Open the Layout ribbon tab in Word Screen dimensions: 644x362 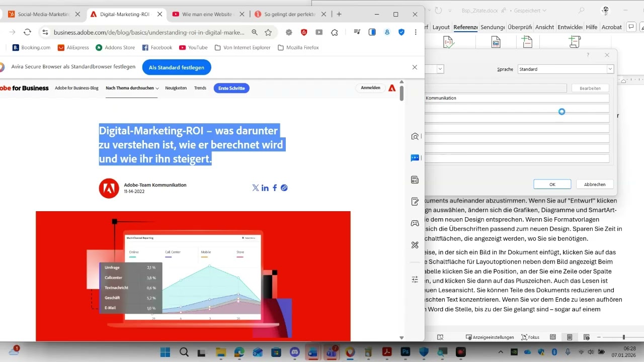pyautogui.click(x=441, y=27)
